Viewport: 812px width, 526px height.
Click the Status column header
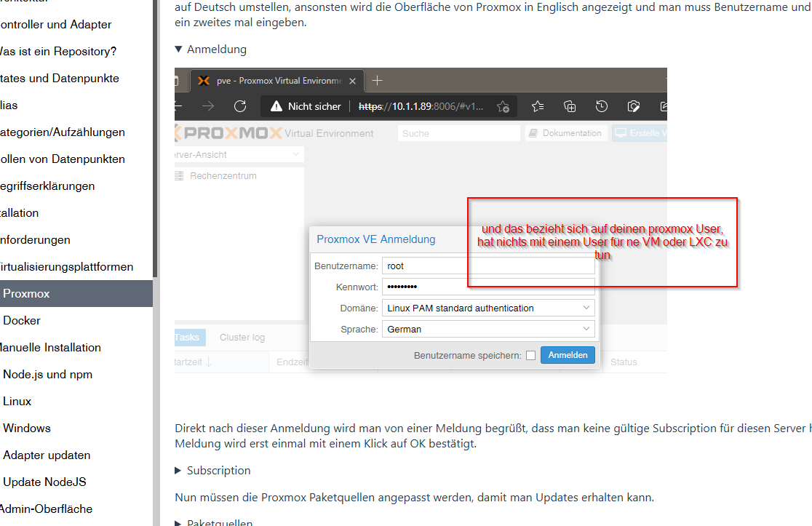click(x=624, y=362)
